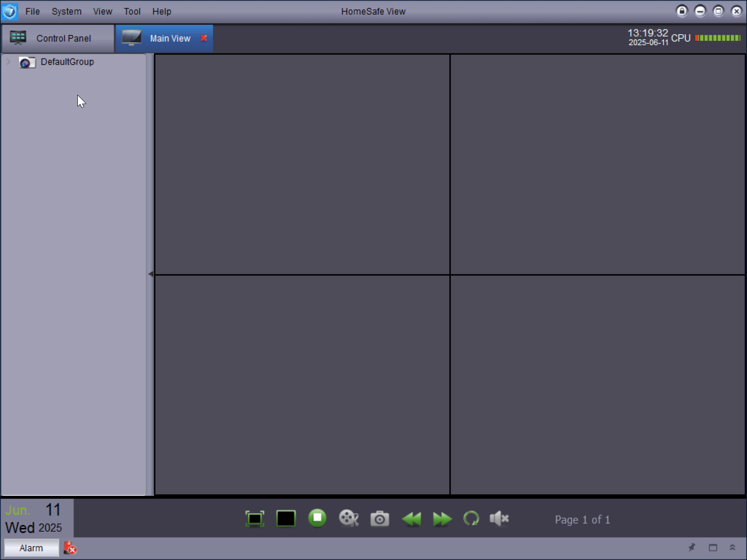Capture a snapshot with the camera icon
747x560 pixels.
coord(380,519)
